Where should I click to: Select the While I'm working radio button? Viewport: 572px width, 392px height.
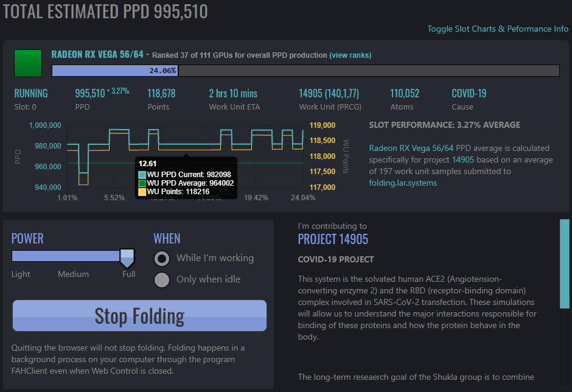pos(162,259)
